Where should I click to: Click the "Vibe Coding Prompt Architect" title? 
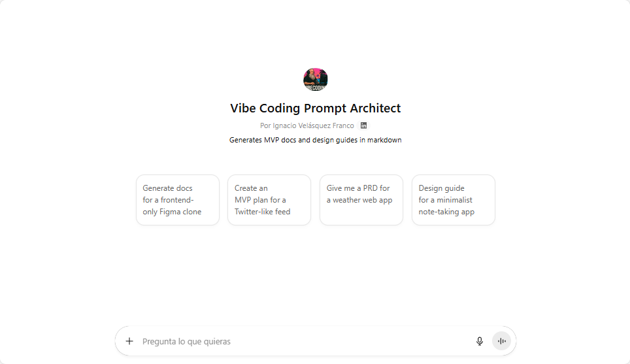coord(315,108)
